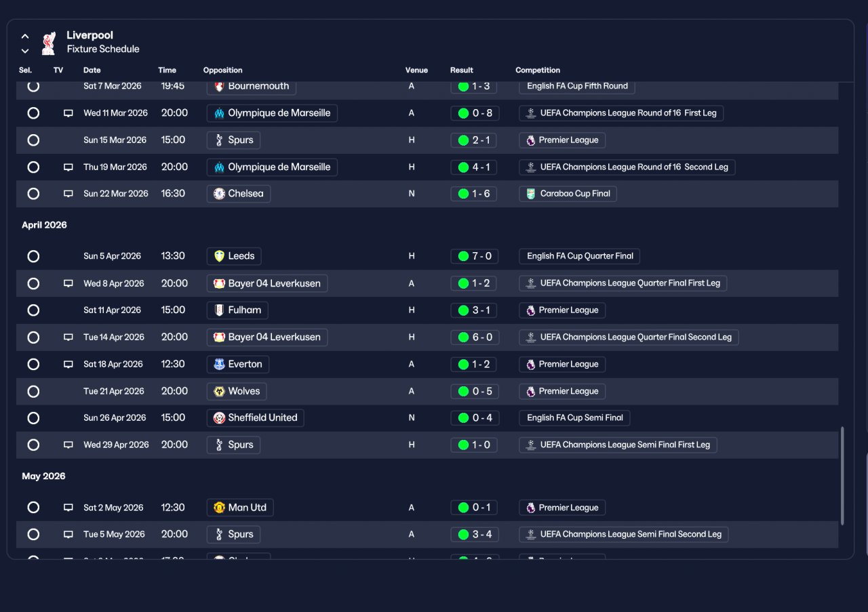Viewport: 868px width, 612px height.
Task: Open Man Utd opposition button
Action: click(240, 508)
